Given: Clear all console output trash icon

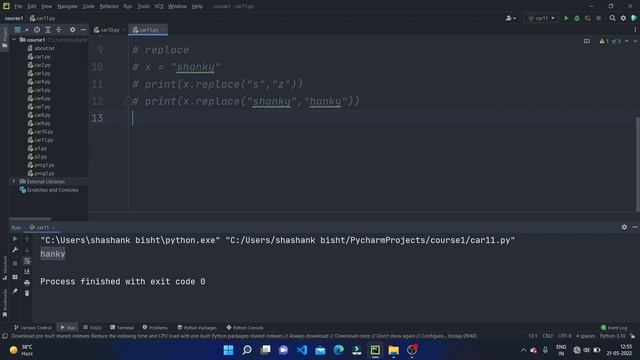Looking at the screenshot, I should (x=27, y=293).
